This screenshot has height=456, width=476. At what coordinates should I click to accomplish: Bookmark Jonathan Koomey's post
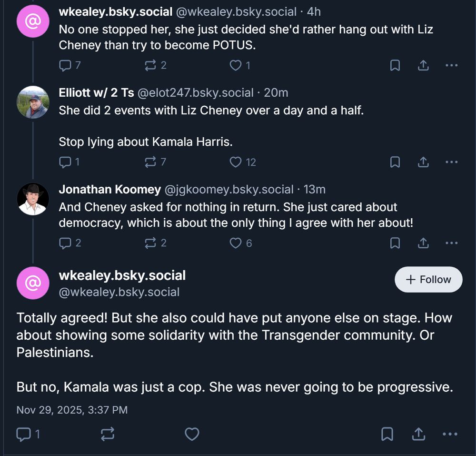(395, 243)
